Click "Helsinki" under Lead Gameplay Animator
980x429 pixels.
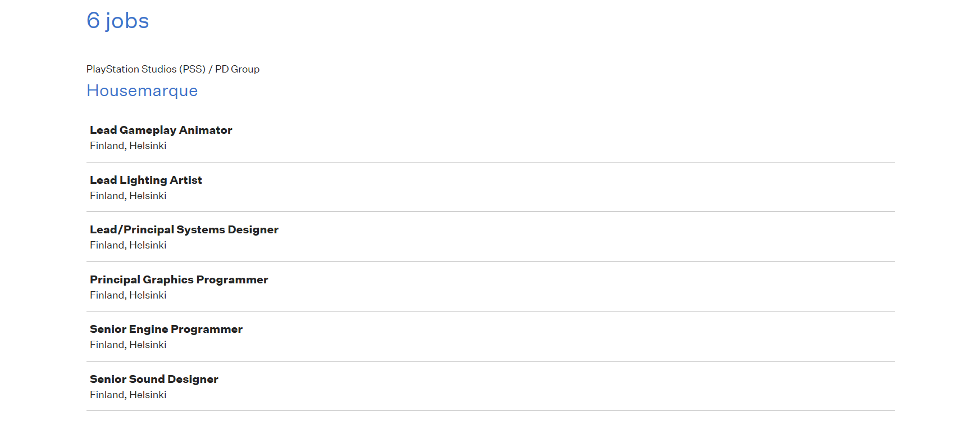point(148,146)
